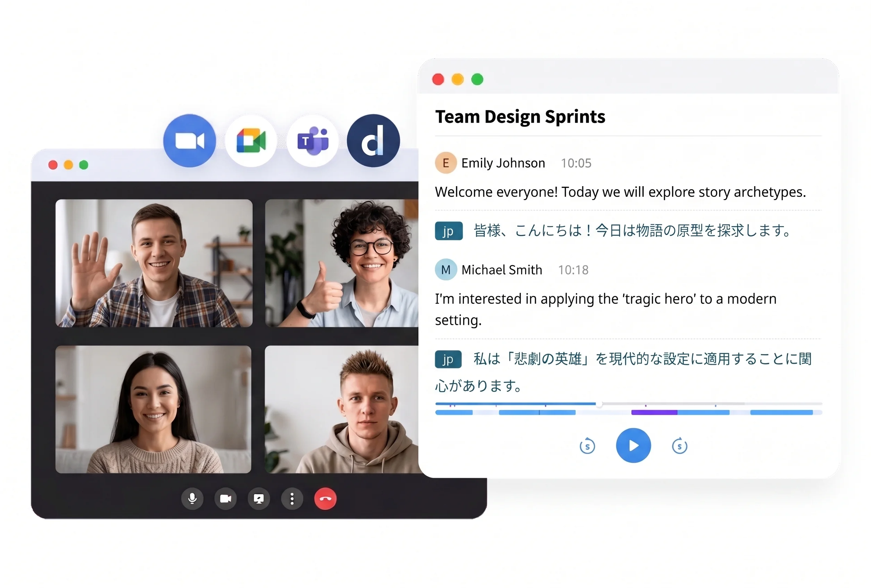Select the video tile of woman in sweater
Image resolution: width=871 pixels, height=588 pixels.
153,409
